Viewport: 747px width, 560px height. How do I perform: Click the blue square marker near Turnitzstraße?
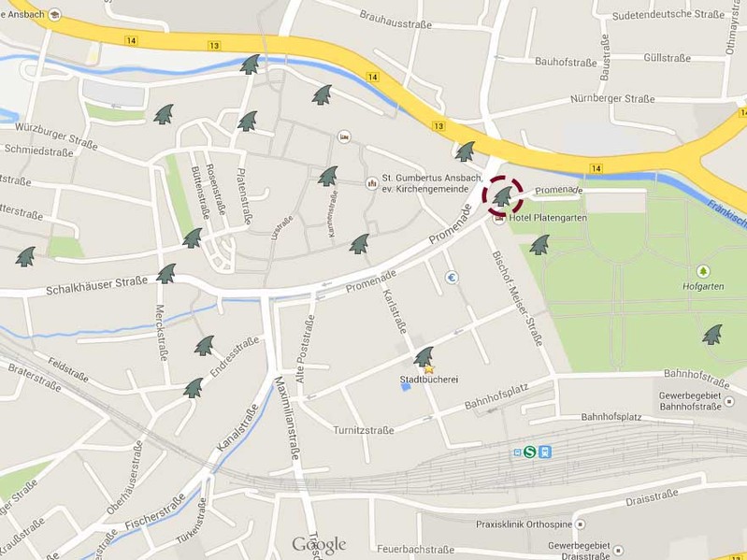[x=406, y=387]
